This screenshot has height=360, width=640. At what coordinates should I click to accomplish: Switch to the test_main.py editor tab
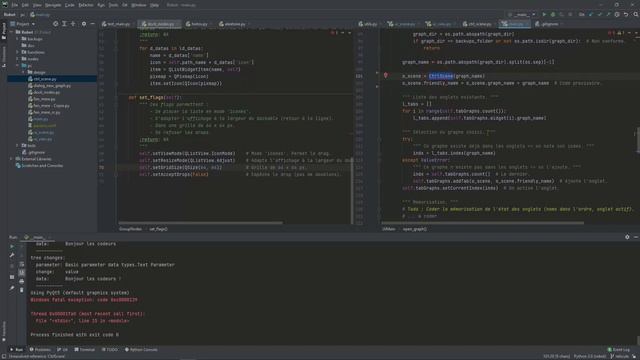click(116, 24)
